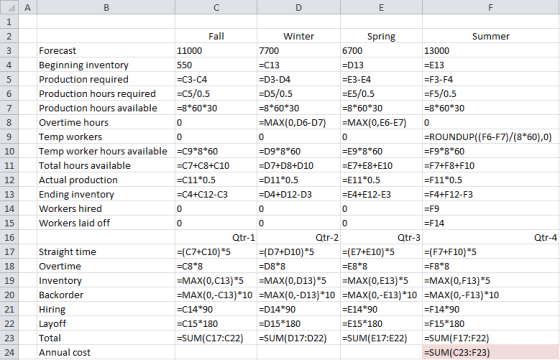Select row 24 header

tap(9, 352)
